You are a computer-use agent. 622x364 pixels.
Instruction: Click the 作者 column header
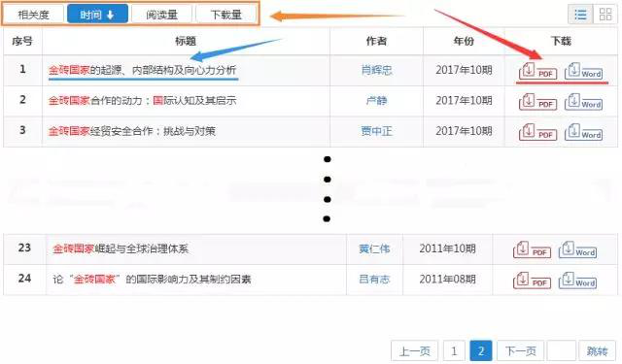pyautogui.click(x=376, y=41)
